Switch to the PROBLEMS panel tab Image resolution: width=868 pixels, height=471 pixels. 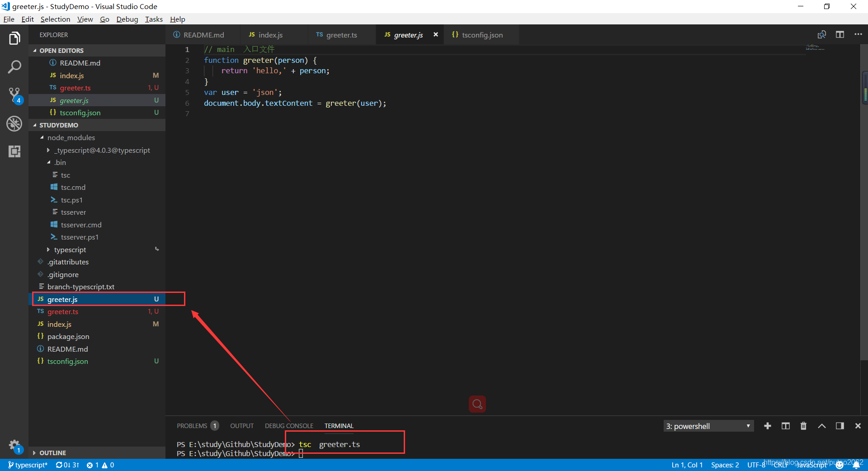[x=198, y=426]
